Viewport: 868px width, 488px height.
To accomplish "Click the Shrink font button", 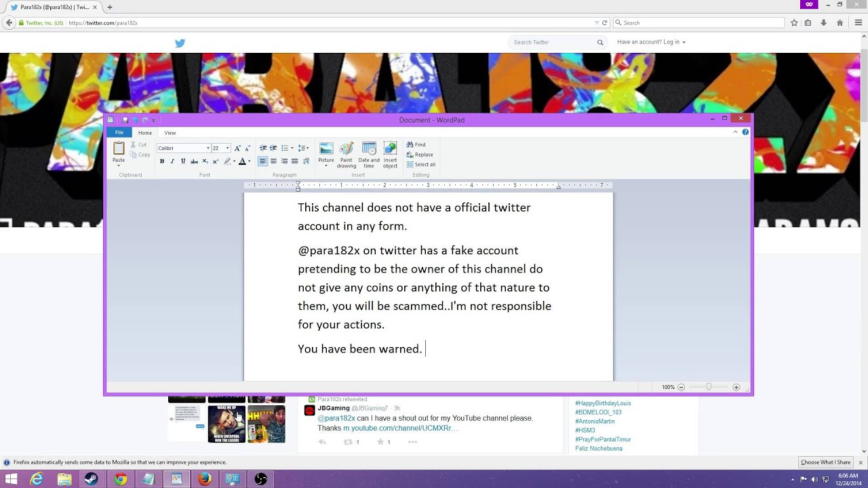I will click(x=247, y=148).
